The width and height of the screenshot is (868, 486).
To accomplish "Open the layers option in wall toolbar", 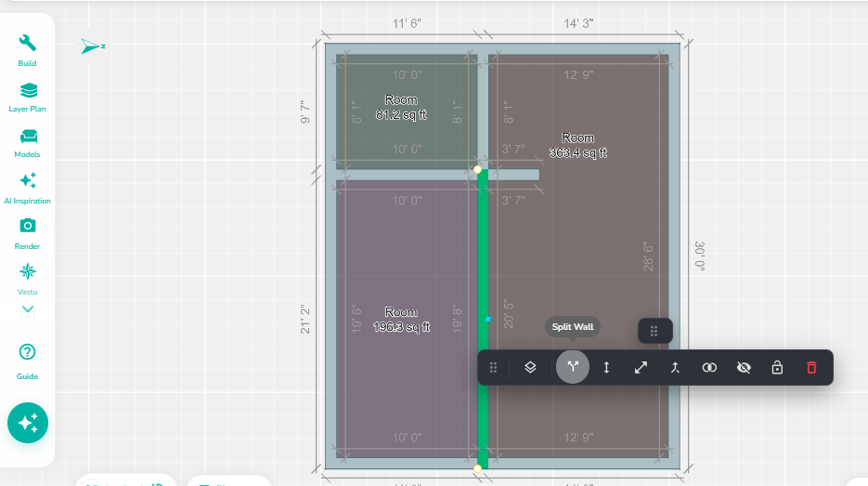I will pyautogui.click(x=530, y=367).
